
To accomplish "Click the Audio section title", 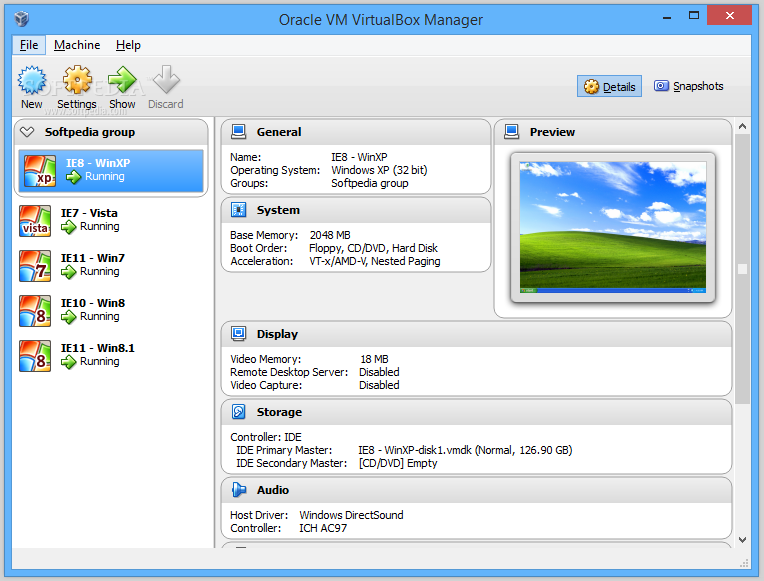I will [x=273, y=490].
